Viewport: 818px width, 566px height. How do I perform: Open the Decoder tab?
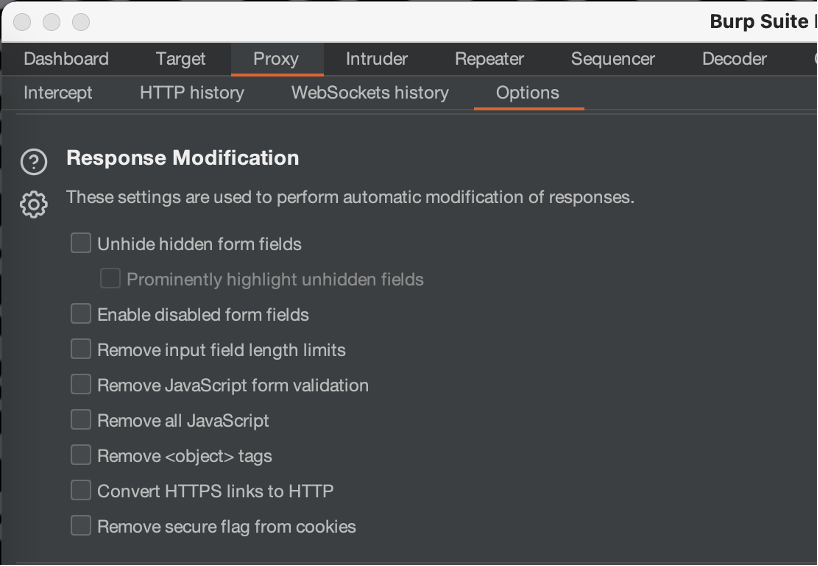coord(735,59)
